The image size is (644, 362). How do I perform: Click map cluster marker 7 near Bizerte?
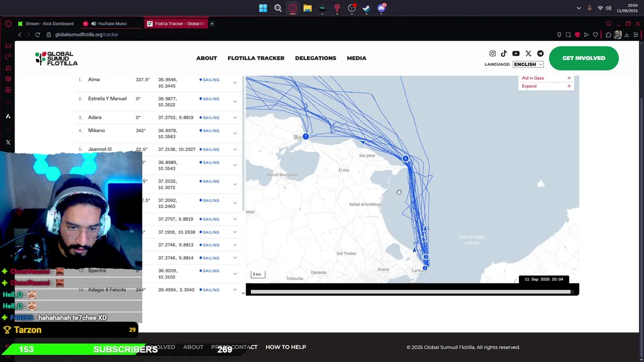click(305, 137)
